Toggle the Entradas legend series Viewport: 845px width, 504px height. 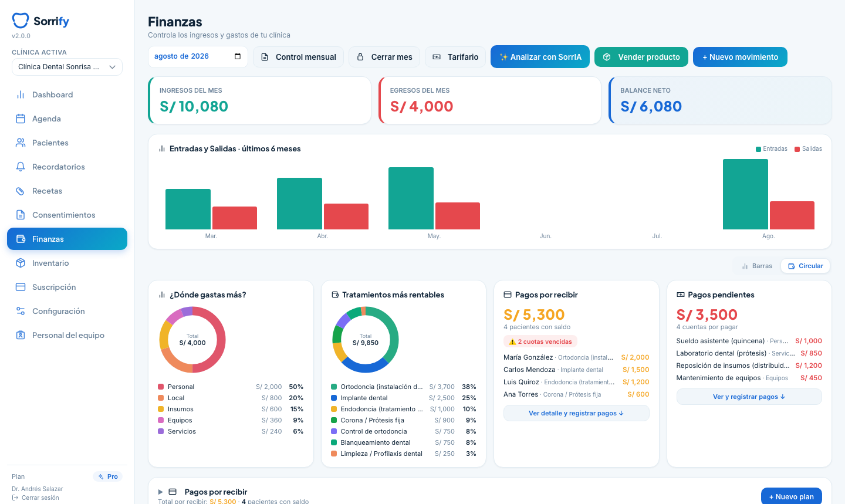point(772,149)
